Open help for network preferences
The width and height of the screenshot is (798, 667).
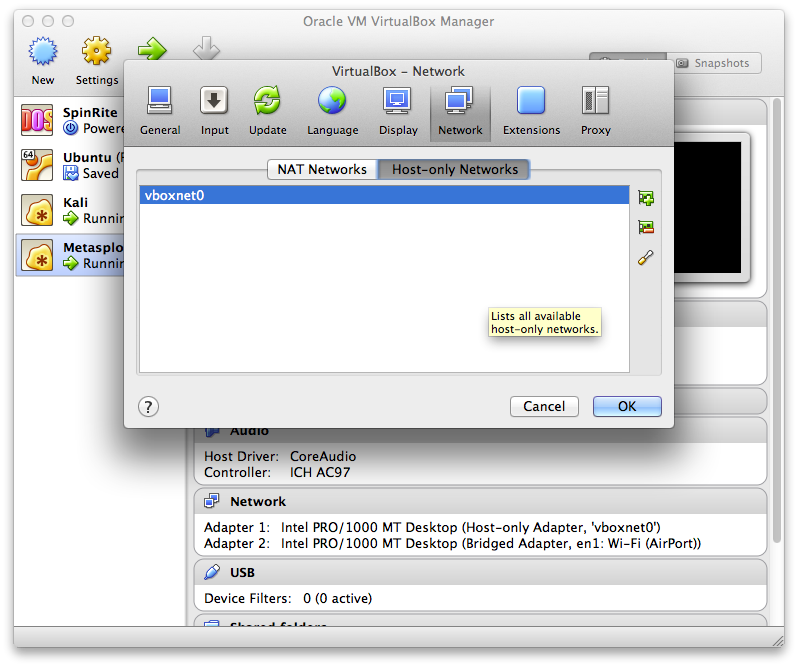148,407
